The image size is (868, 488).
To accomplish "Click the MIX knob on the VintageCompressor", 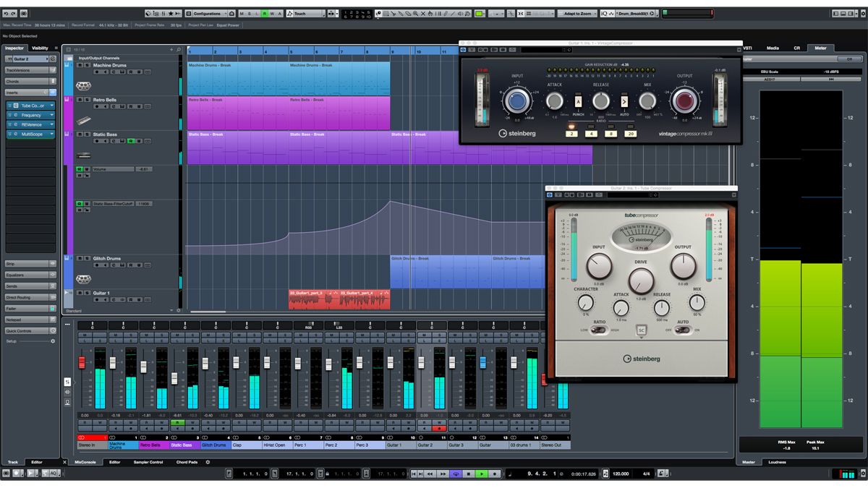I will [x=647, y=102].
